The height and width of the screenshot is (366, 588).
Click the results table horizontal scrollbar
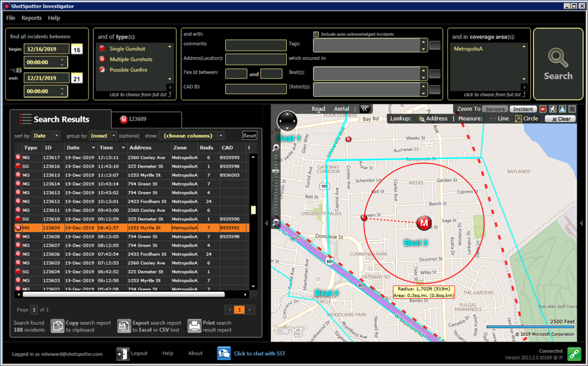pos(124,295)
